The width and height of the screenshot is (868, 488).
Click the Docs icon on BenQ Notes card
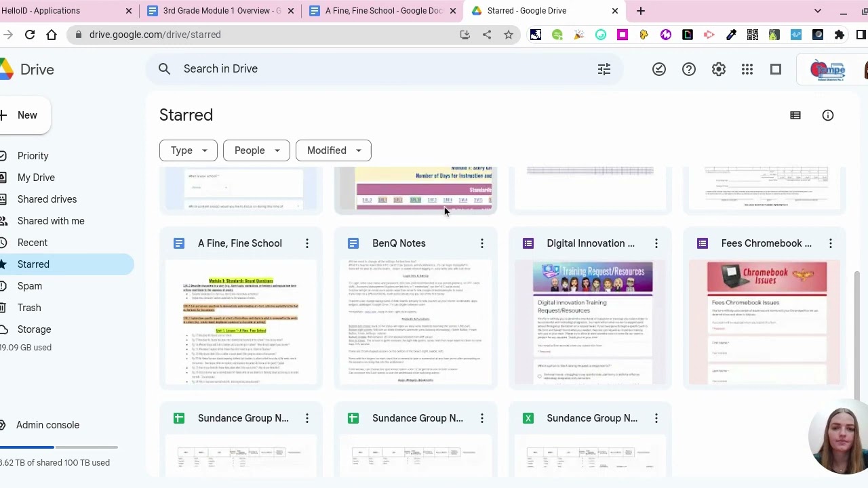click(353, 243)
